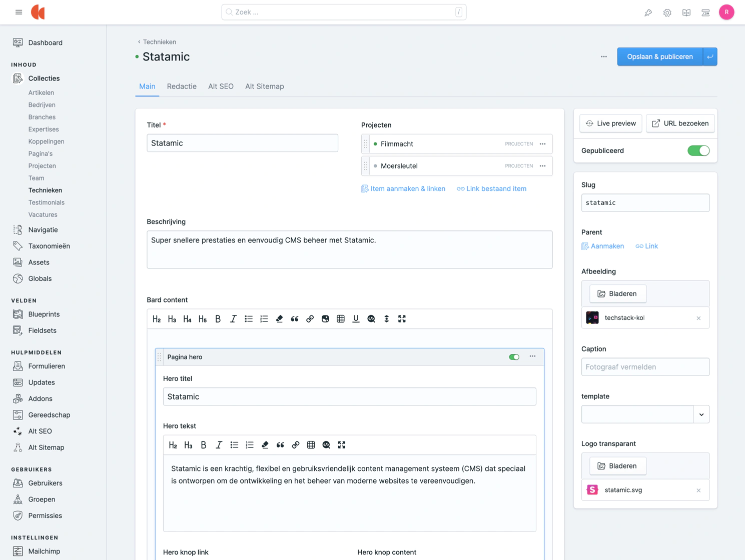Image resolution: width=745 pixels, height=560 pixels.
Task: Click the Hero titel input field
Action: (350, 396)
